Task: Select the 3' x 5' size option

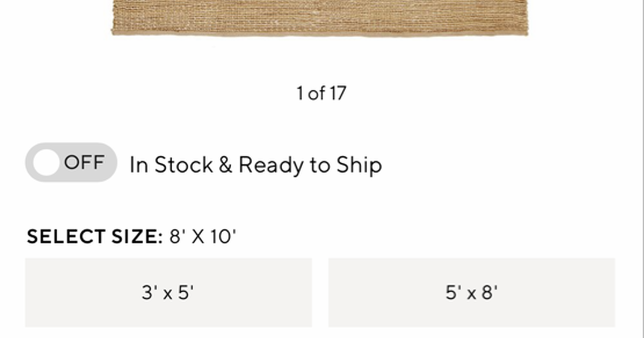Action: tap(168, 292)
